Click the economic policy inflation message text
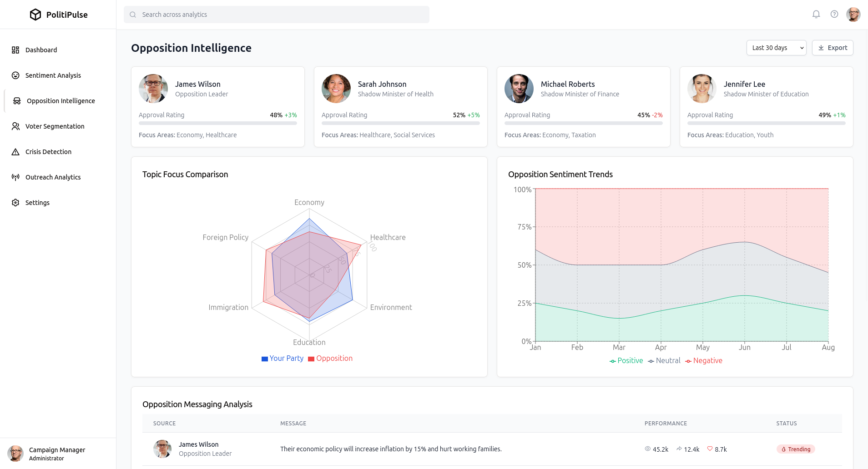868x469 pixels. click(391, 449)
